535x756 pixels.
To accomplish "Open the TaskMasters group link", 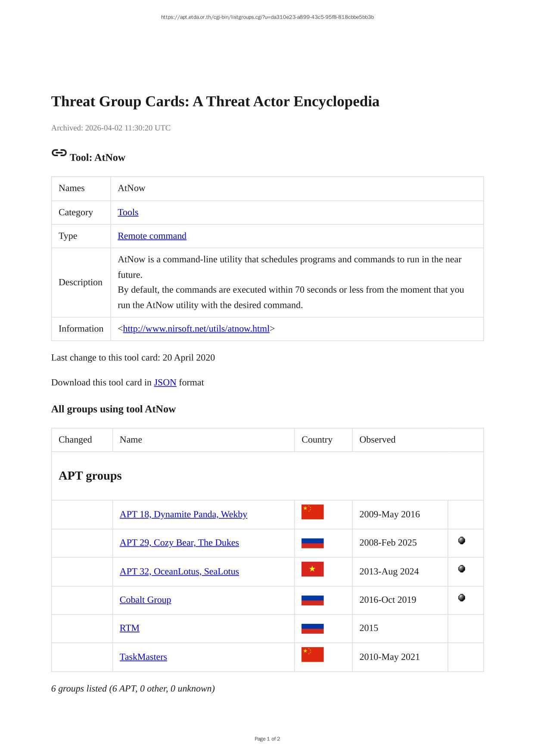I will [143, 657].
